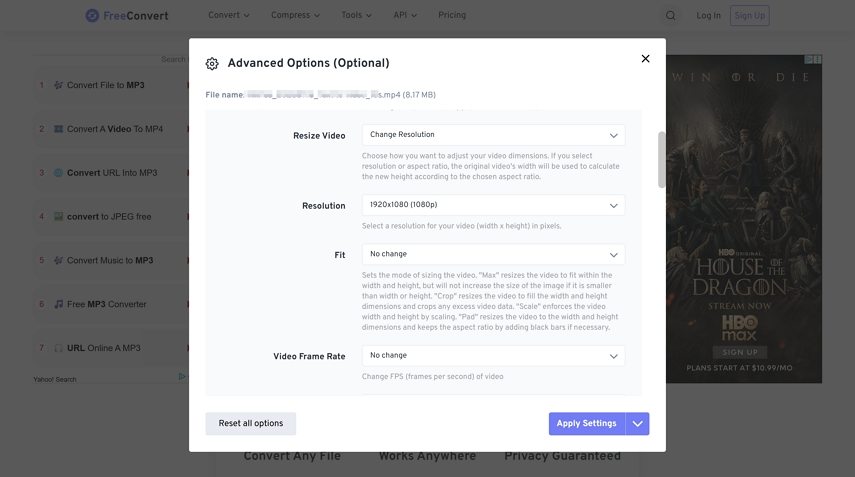Click Works Anywhere heading
This screenshot has height=477, width=855.
pos(428,456)
